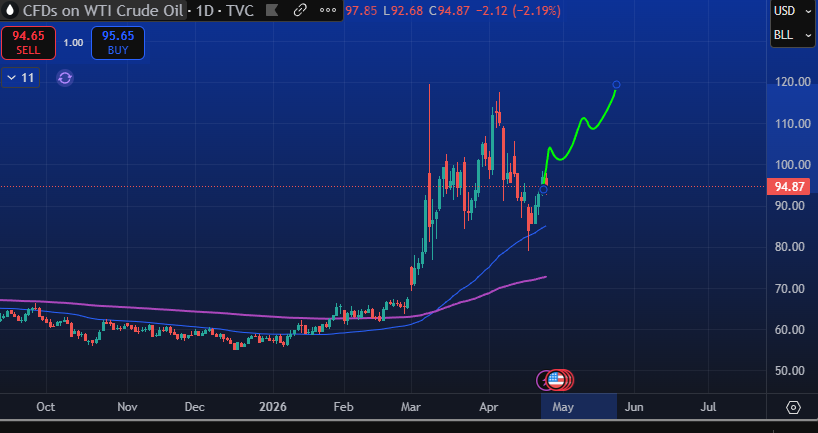Click the purple circular arrows icon
Viewport: 818px width, 433px height.
click(65, 78)
